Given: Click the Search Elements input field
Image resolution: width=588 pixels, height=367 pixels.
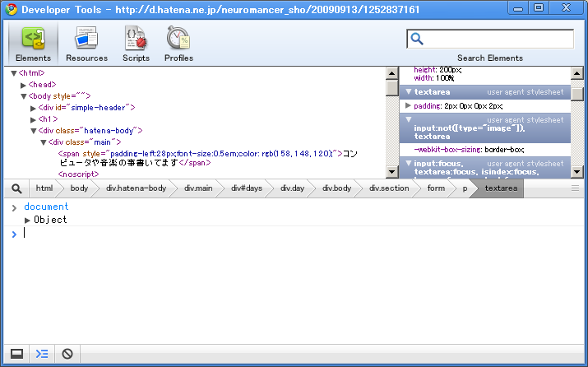Looking at the screenshot, I should (490, 39).
